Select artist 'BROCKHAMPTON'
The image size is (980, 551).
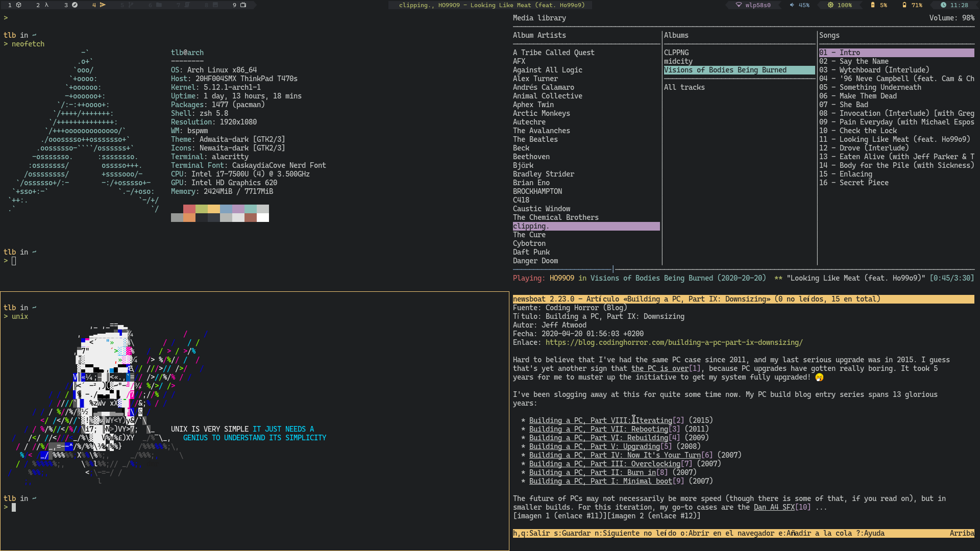(537, 191)
